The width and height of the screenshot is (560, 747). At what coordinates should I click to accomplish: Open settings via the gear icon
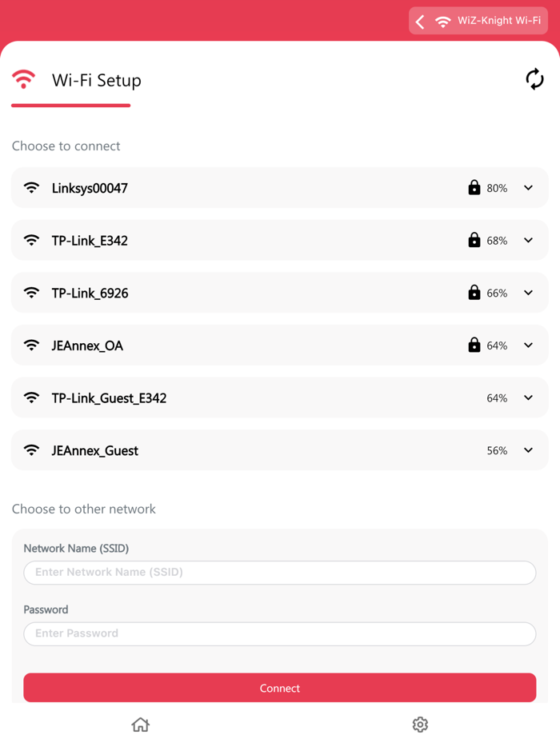pyautogui.click(x=420, y=724)
